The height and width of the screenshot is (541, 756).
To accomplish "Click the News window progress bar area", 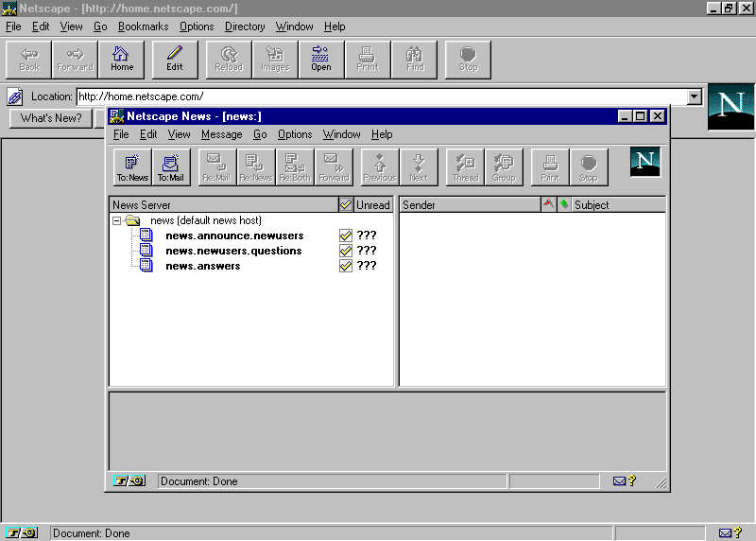I will (x=555, y=481).
